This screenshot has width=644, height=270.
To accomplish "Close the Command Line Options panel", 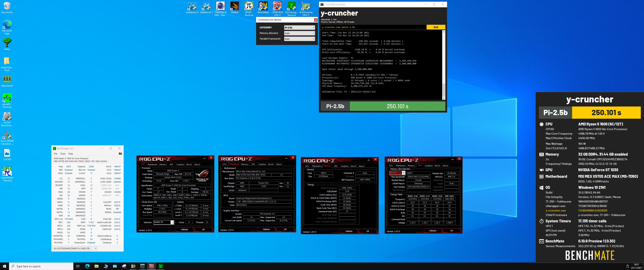I will (316, 20).
